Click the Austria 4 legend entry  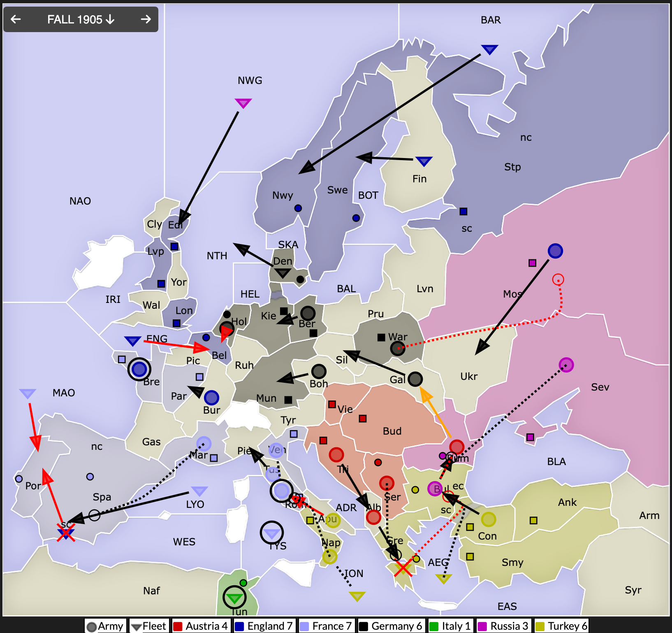pos(201,626)
